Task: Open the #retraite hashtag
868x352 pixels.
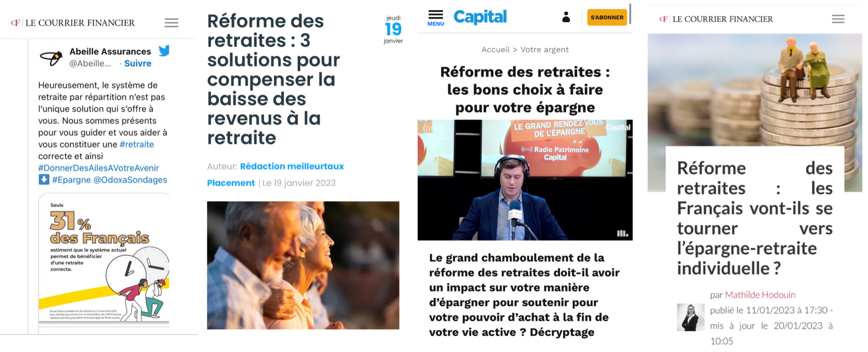Action: tap(137, 144)
